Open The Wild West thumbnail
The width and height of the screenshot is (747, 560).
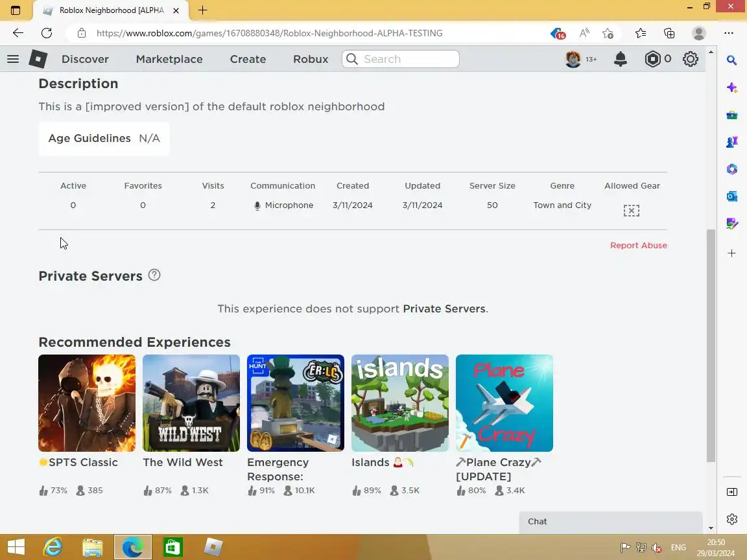pyautogui.click(x=191, y=403)
